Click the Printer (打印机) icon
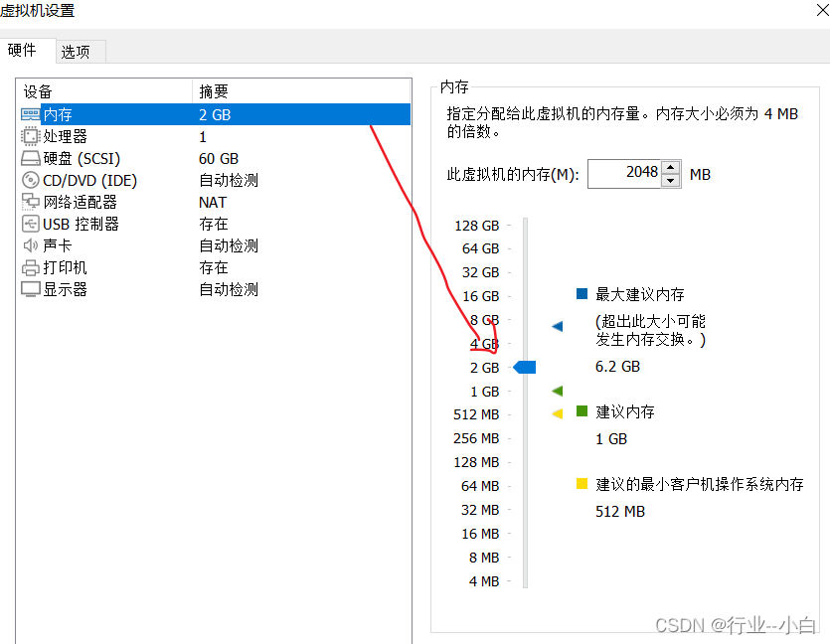830x644 pixels. click(30, 267)
